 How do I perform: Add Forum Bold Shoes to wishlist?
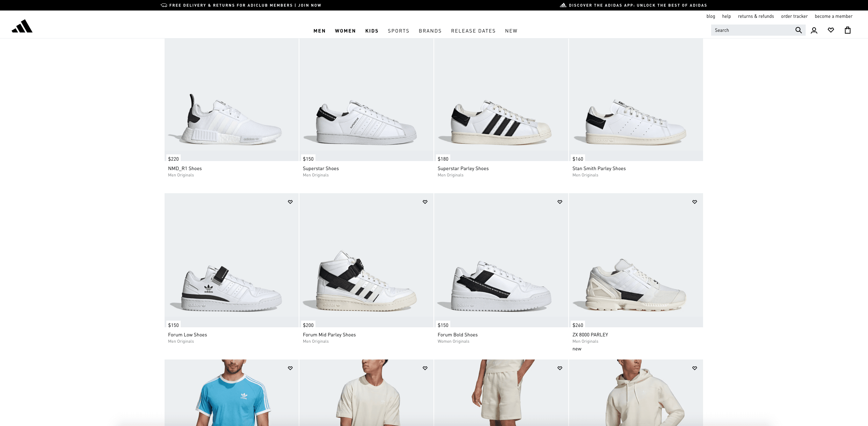coord(560,202)
